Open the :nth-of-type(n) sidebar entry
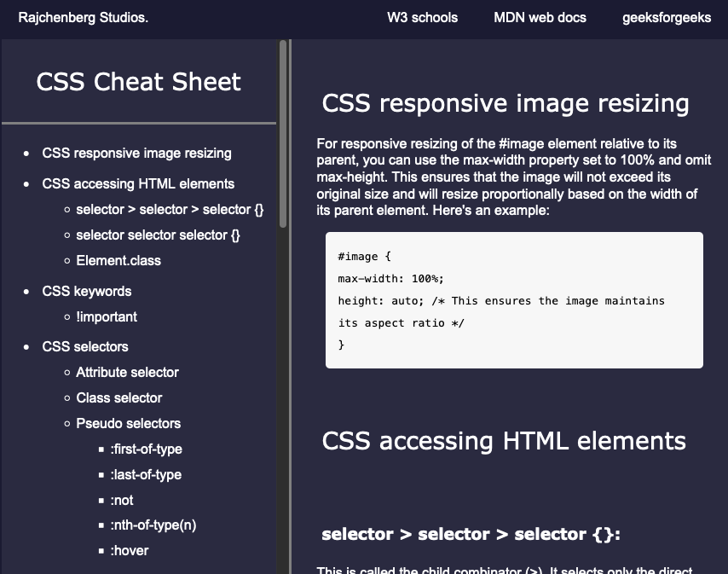728x574 pixels. pos(153,525)
